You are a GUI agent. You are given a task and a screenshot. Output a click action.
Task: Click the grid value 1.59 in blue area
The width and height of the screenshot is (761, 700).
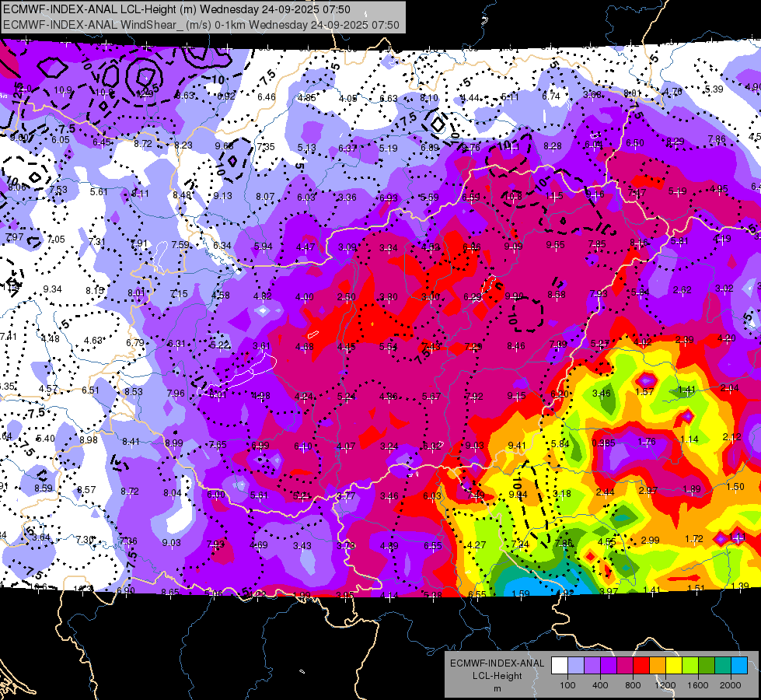point(521,593)
